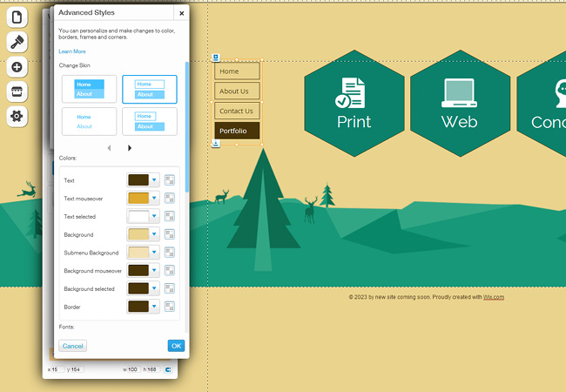Show next skins with right arrow
The width and height of the screenshot is (566, 392).
[130, 148]
